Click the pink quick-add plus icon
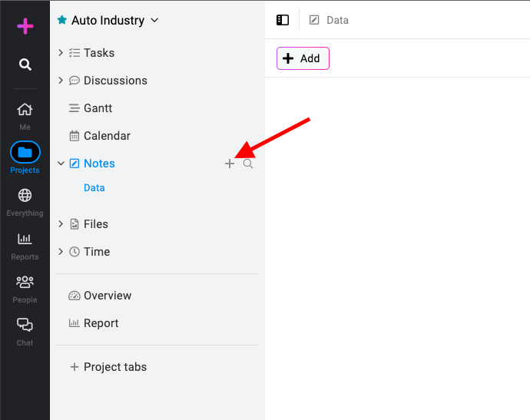530x420 pixels. 25,26
